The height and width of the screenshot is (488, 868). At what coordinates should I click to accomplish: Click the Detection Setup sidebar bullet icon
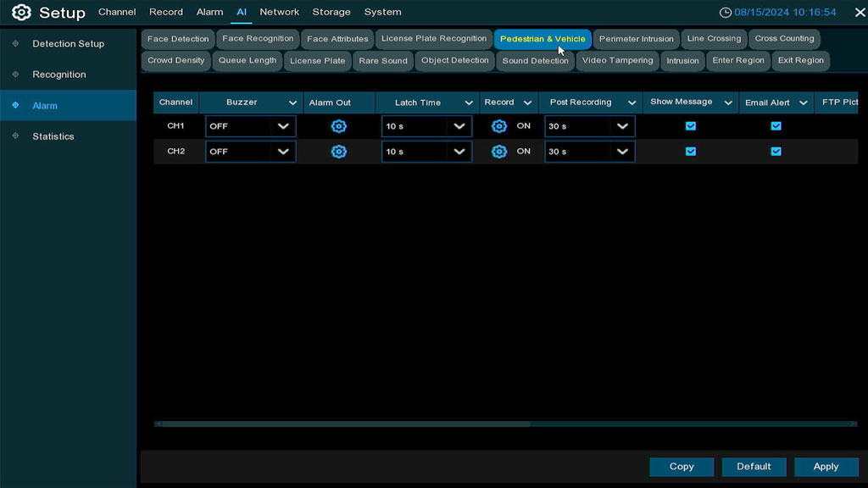coord(15,43)
